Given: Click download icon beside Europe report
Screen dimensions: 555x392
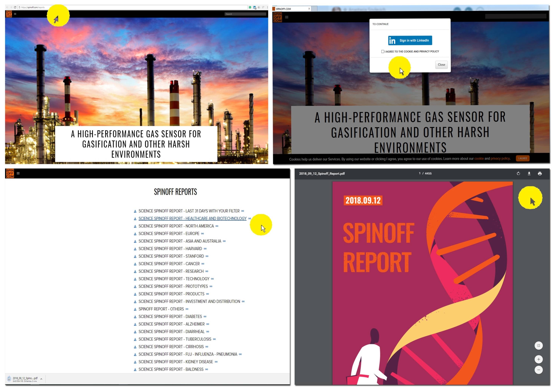Looking at the screenshot, I should [135, 234].
